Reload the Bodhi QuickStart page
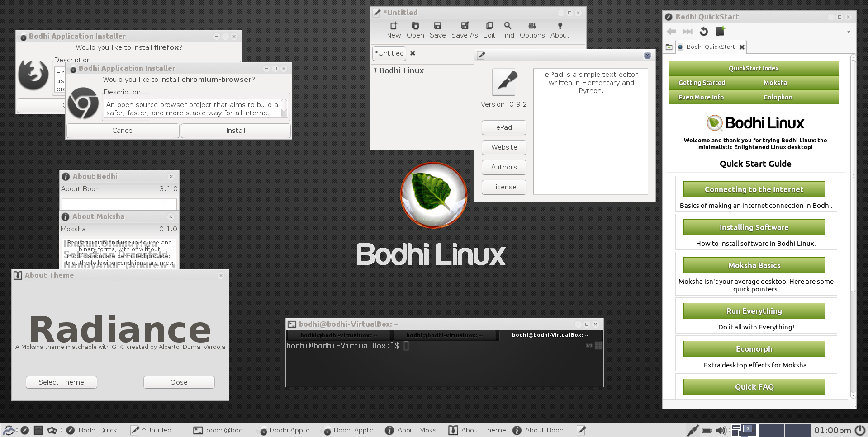The height and width of the screenshot is (437, 868). point(704,31)
